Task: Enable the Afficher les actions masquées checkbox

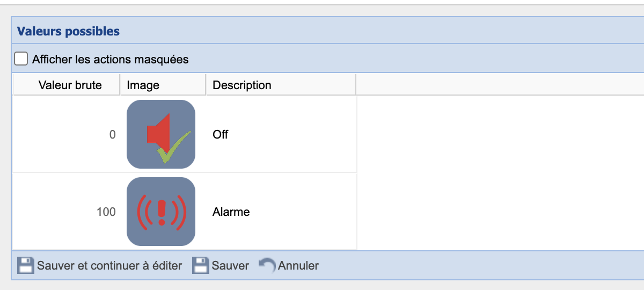Action: (21, 59)
